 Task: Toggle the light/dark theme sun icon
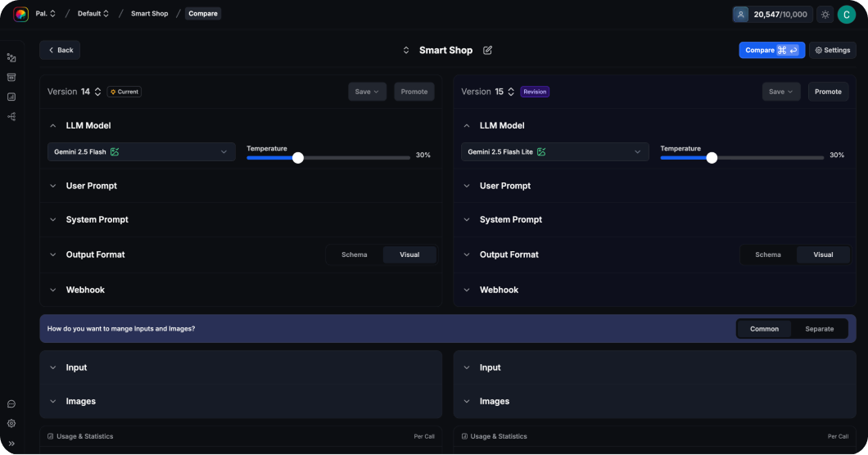(825, 14)
